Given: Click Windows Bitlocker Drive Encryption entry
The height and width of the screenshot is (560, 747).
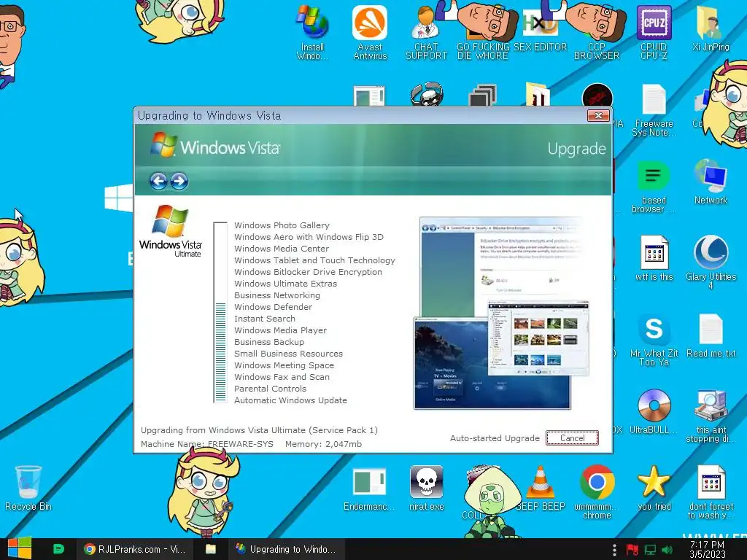Looking at the screenshot, I should pyautogui.click(x=308, y=272).
